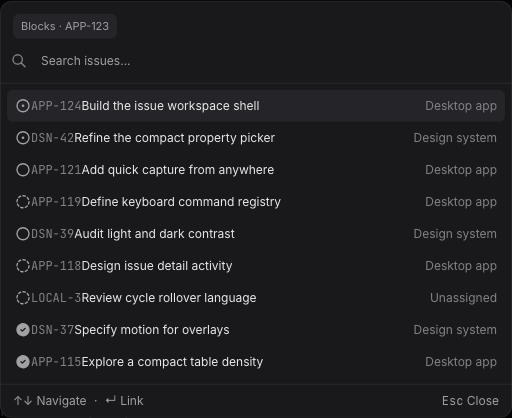Click the done checkmark icon for APP-115

click(x=23, y=362)
